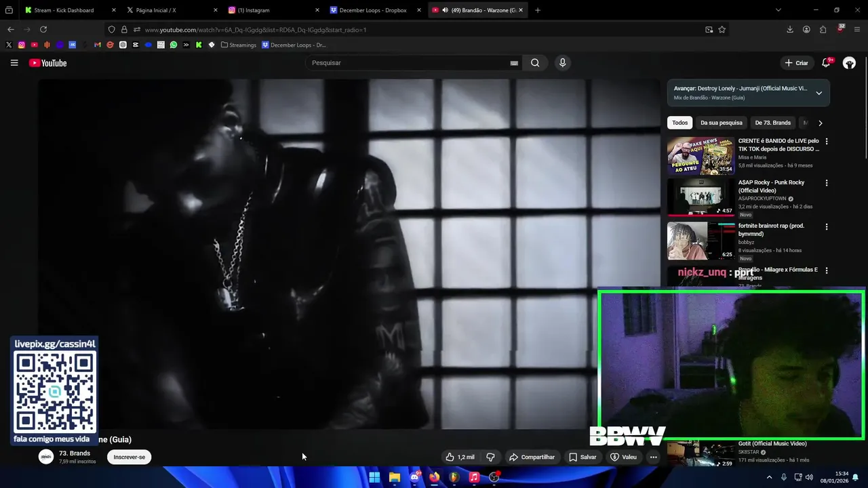The image size is (868, 488).
Task: Select the Todos filter chip
Action: (x=680, y=123)
